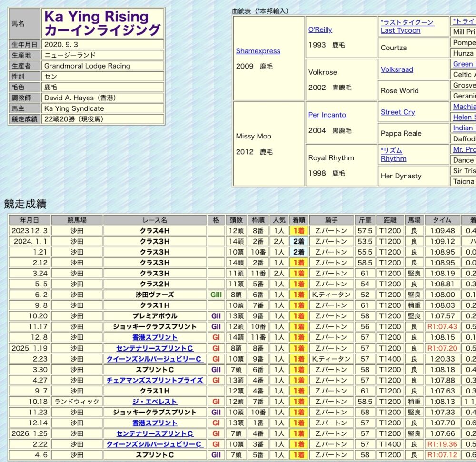
Task: Click the Volksraad ancestor link
Action: [x=397, y=69]
